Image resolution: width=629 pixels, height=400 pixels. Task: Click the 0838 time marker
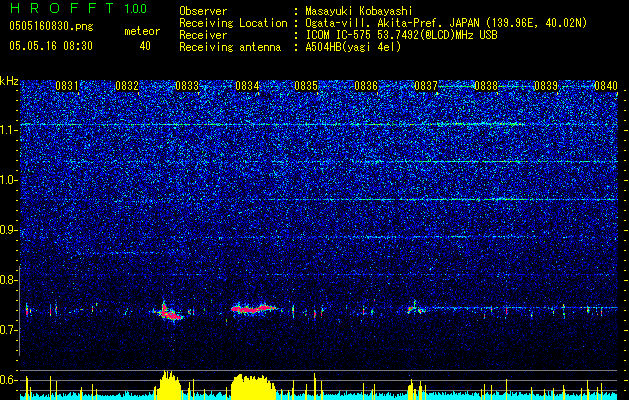(486, 86)
